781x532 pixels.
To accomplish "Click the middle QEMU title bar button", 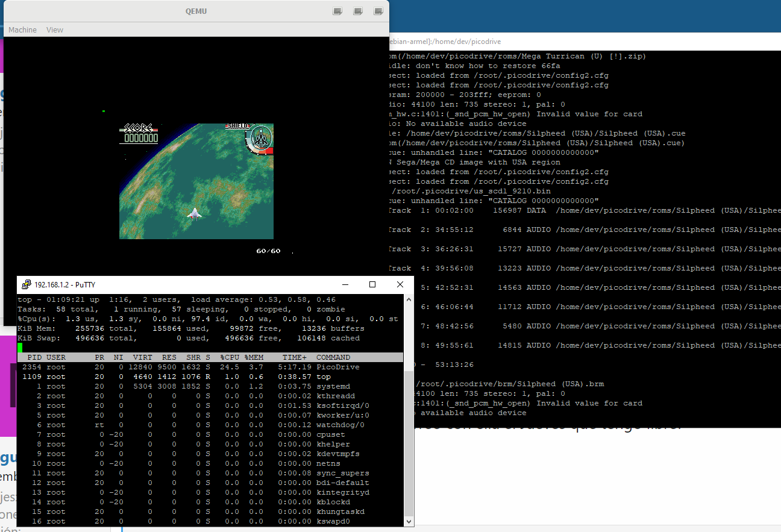I will click(x=358, y=11).
